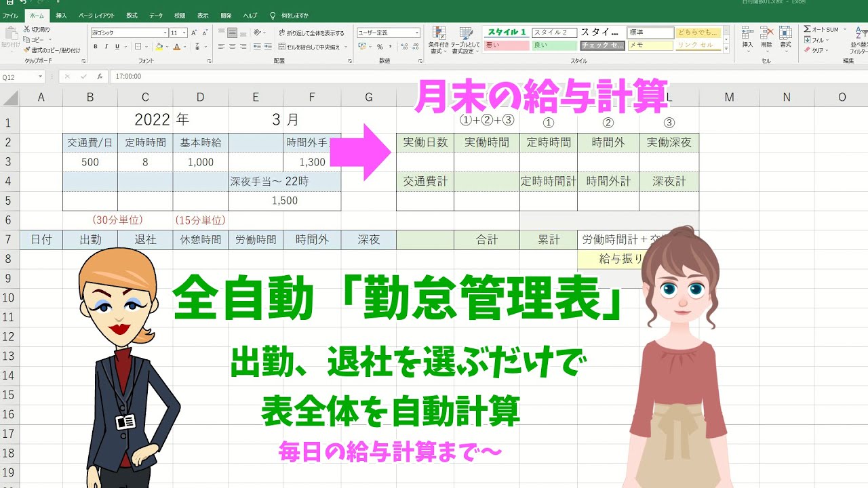Click Save icon in quick access toolbar
The width and height of the screenshot is (868, 488).
[9, 3]
